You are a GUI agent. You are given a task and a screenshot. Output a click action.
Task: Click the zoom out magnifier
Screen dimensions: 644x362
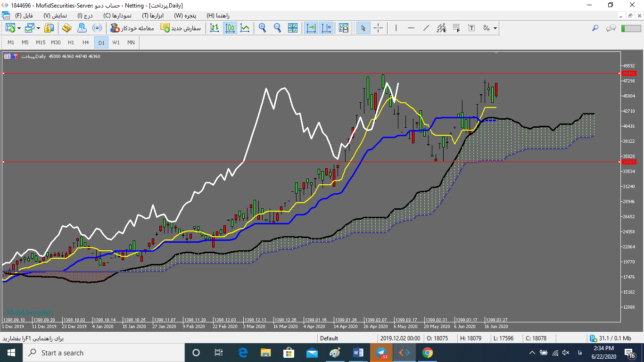(x=277, y=28)
